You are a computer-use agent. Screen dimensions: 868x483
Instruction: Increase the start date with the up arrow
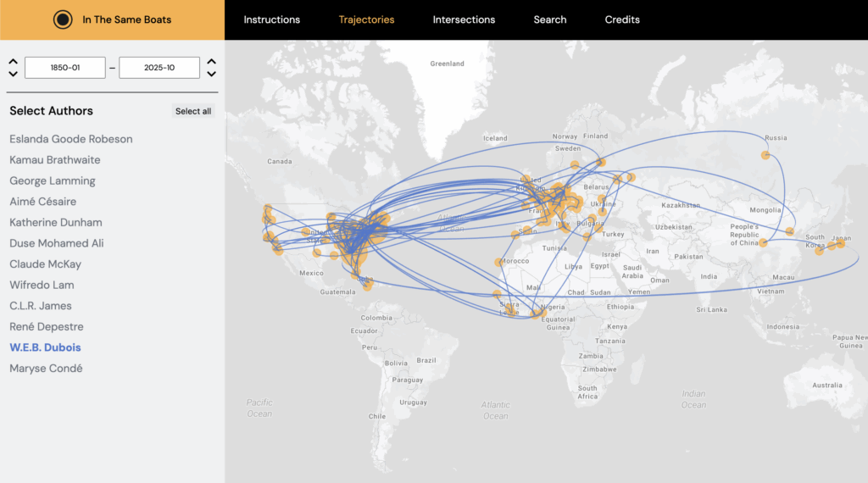coord(14,61)
